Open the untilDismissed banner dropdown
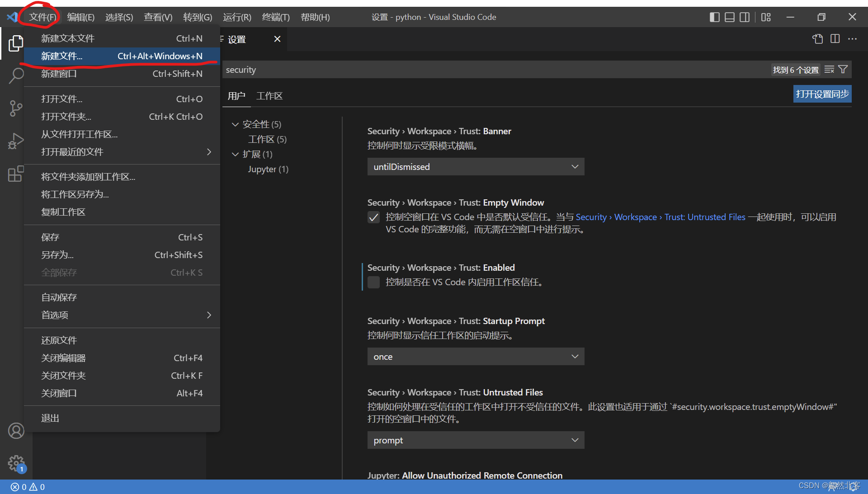868x494 pixels. click(475, 166)
